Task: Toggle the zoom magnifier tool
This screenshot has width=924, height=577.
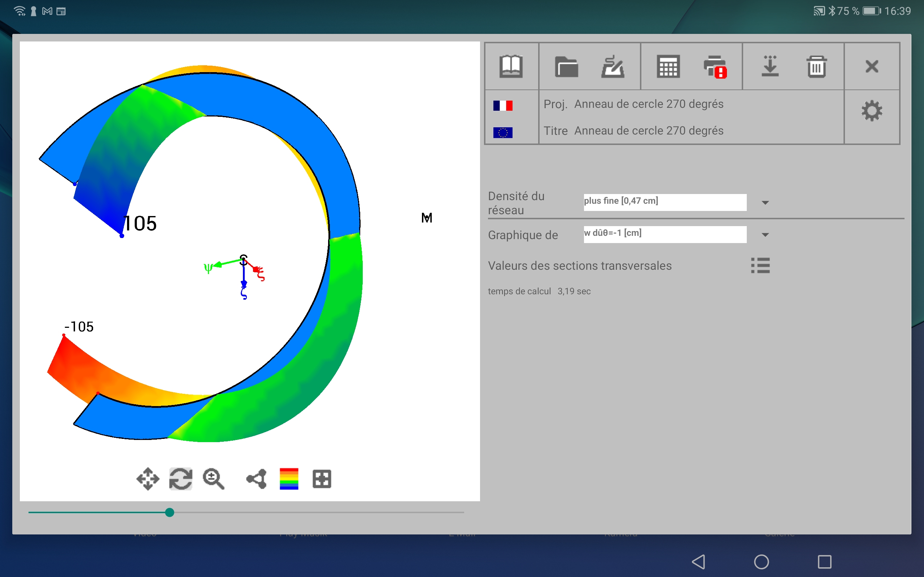Action: point(213,479)
